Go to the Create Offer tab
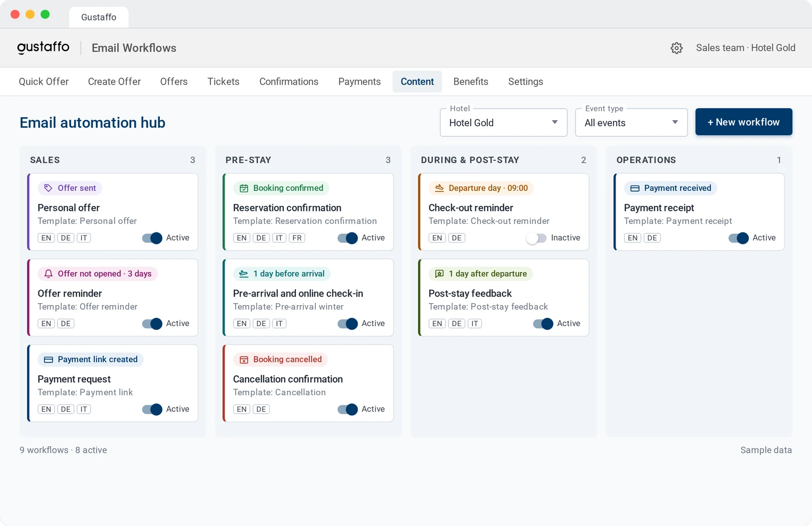812x526 pixels. tap(114, 82)
